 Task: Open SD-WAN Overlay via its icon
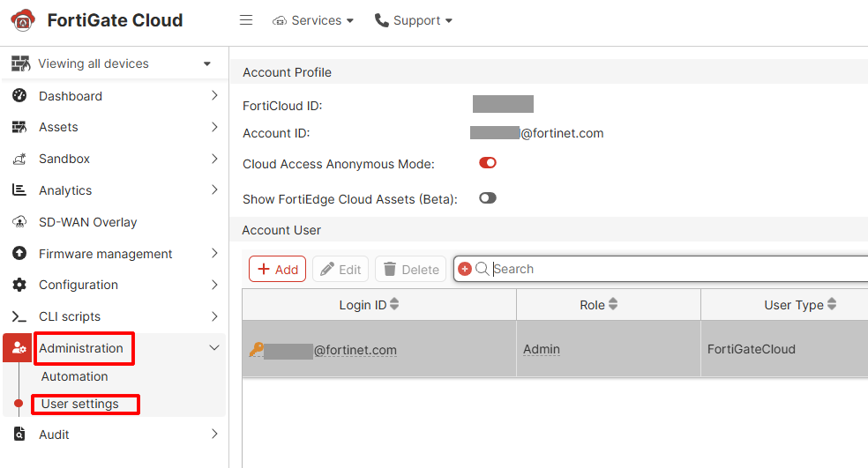pyautogui.click(x=19, y=222)
